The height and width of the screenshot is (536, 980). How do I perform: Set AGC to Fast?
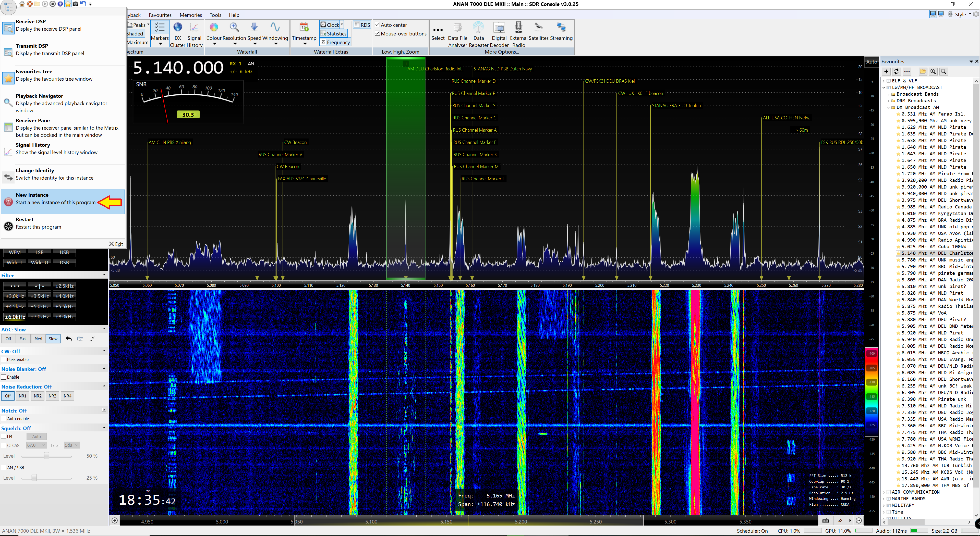[23, 339]
